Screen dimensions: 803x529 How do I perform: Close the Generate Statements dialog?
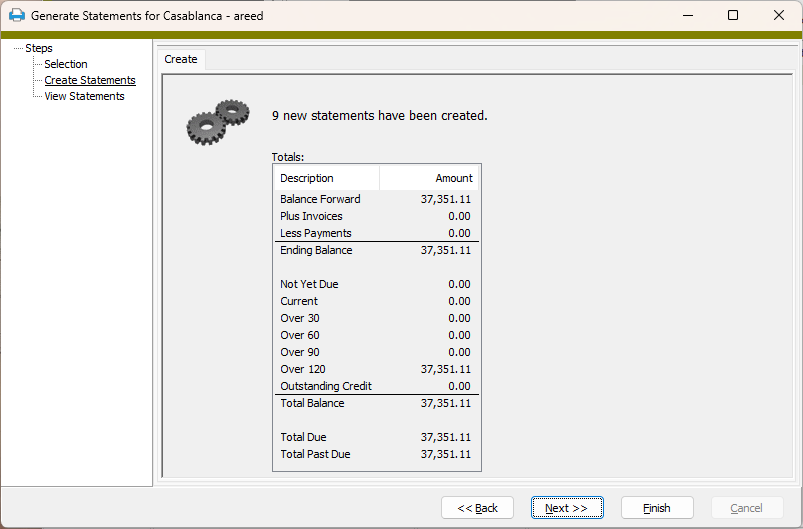point(779,16)
